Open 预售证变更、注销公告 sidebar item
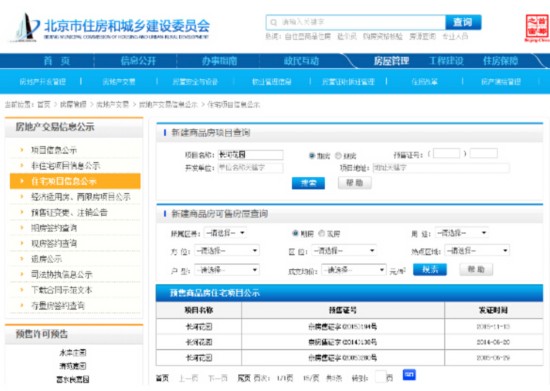 tap(69, 212)
